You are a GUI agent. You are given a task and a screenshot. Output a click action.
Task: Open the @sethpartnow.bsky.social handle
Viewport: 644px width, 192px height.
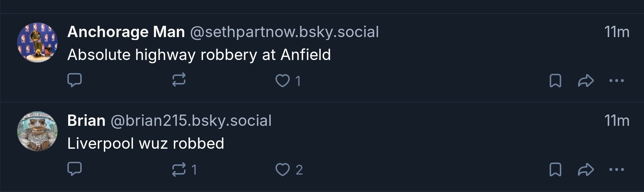(x=284, y=32)
